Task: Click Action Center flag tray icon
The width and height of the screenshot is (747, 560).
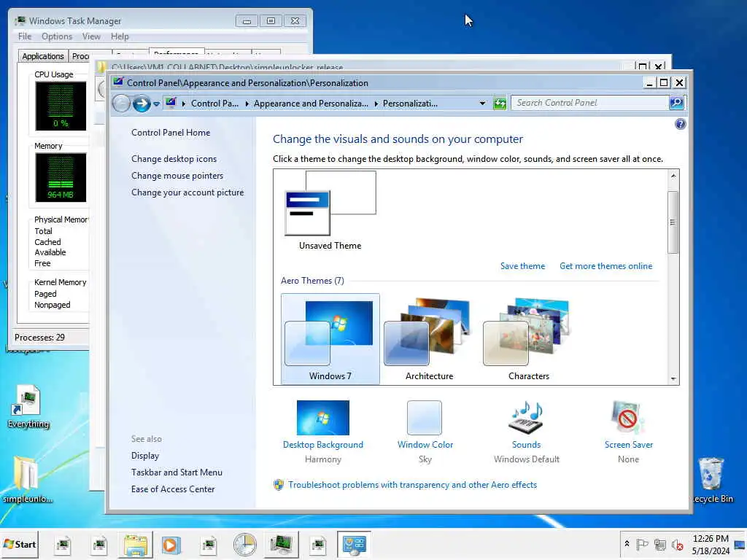Action: (x=642, y=544)
